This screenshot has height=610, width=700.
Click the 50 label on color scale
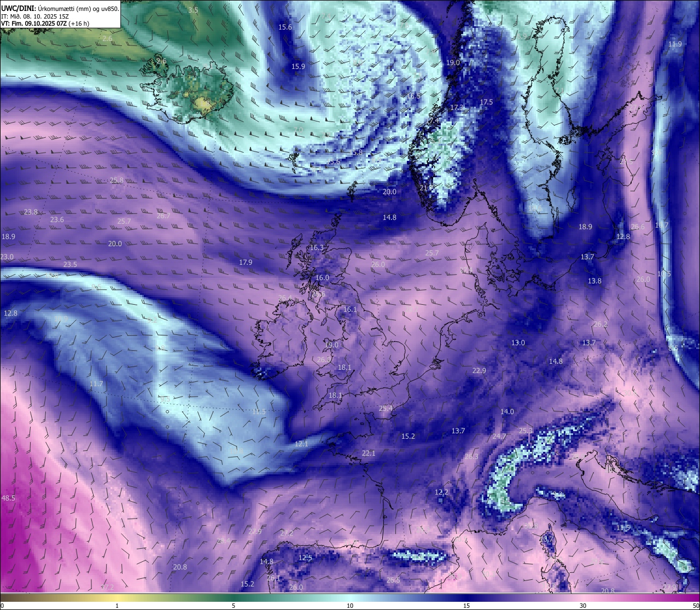[695, 606]
